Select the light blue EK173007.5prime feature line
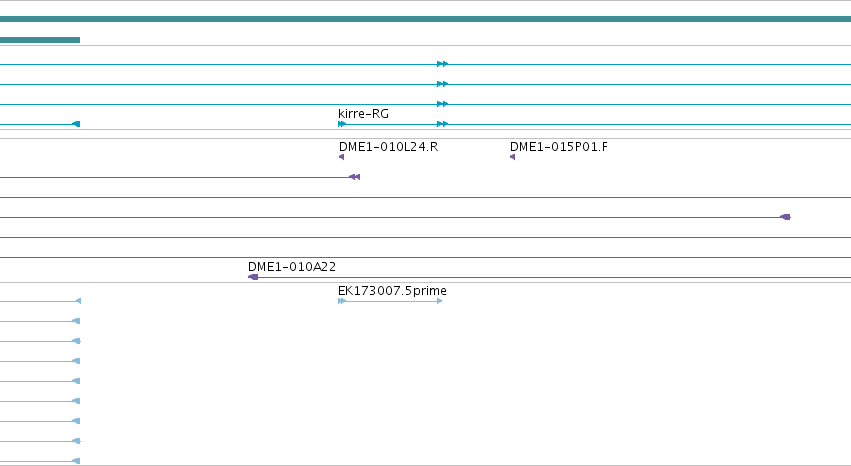The height and width of the screenshot is (466, 851). point(390,301)
